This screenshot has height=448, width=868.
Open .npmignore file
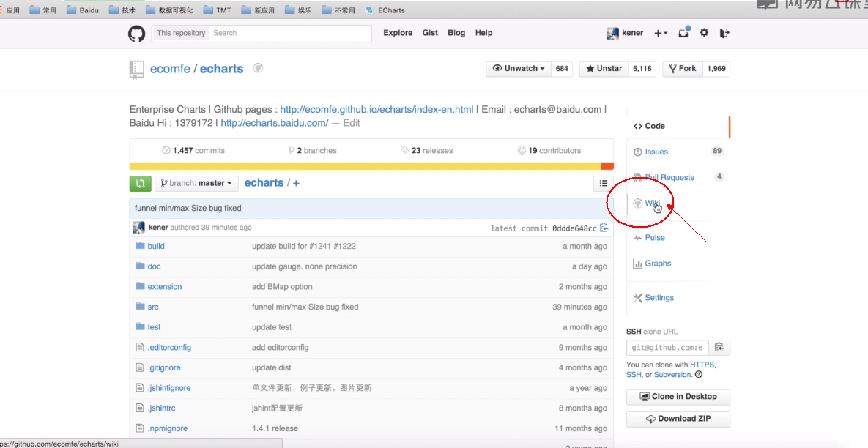click(167, 429)
